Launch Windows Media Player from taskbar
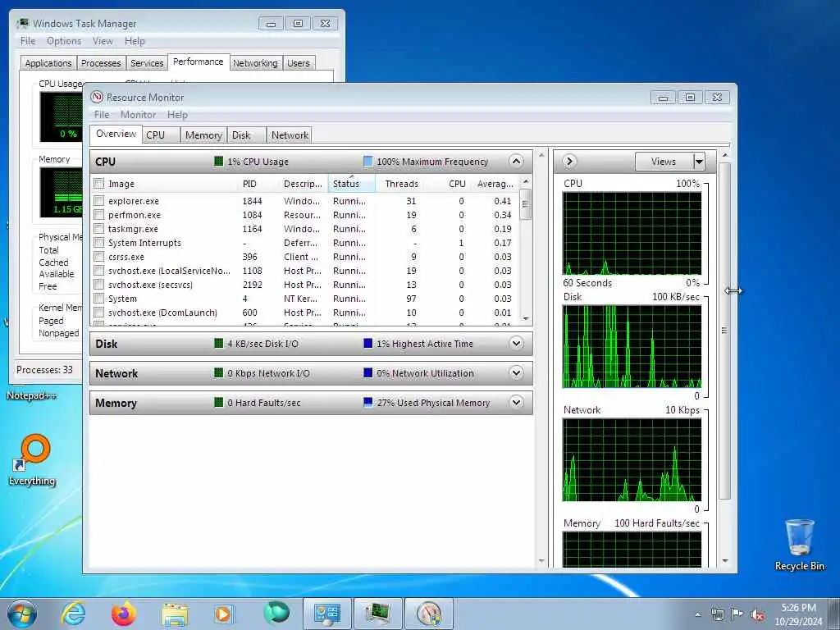 point(224,614)
